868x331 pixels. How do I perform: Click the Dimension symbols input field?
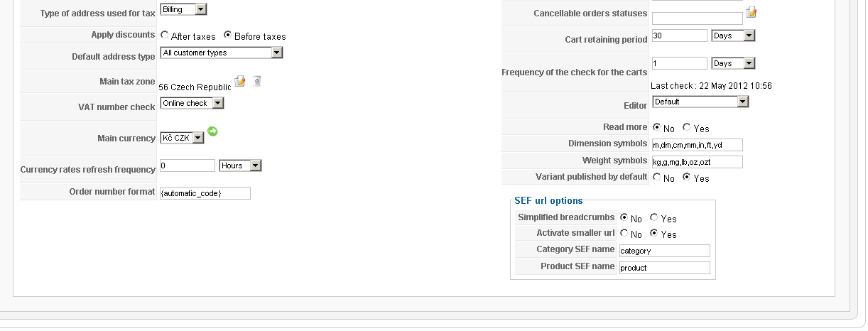(x=697, y=145)
